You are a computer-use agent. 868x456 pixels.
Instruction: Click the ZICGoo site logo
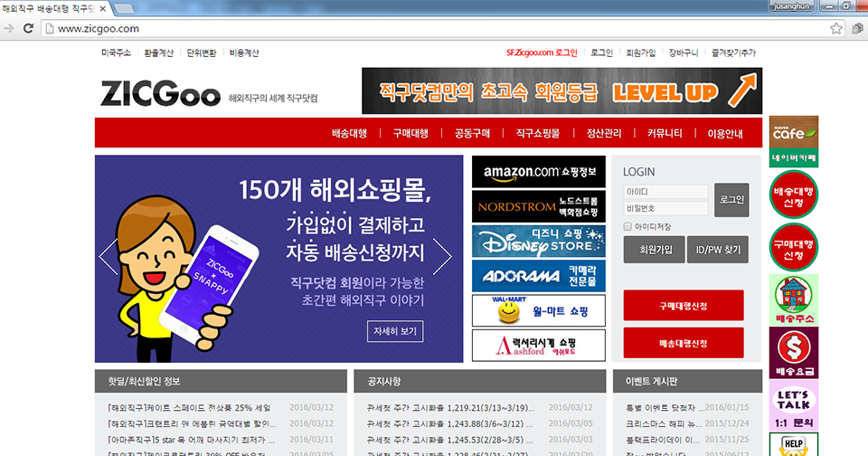tap(160, 94)
